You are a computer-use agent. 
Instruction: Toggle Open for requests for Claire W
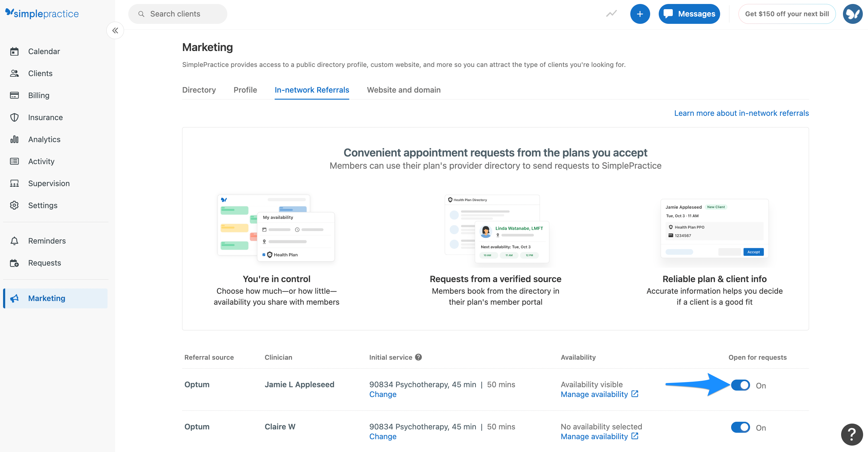tap(740, 427)
